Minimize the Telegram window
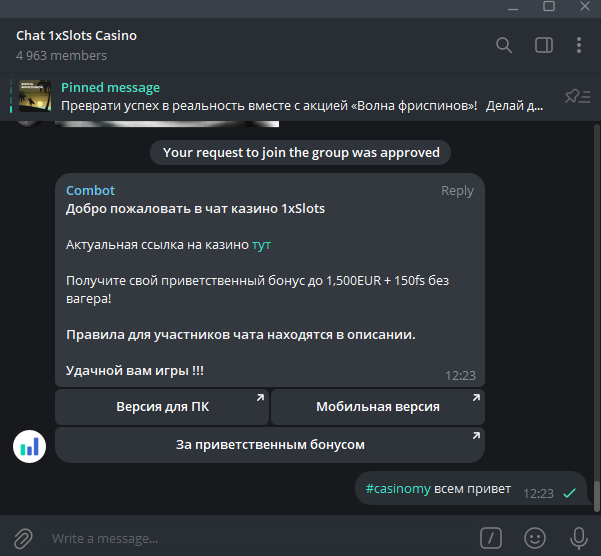The height and width of the screenshot is (556, 601). click(513, 7)
